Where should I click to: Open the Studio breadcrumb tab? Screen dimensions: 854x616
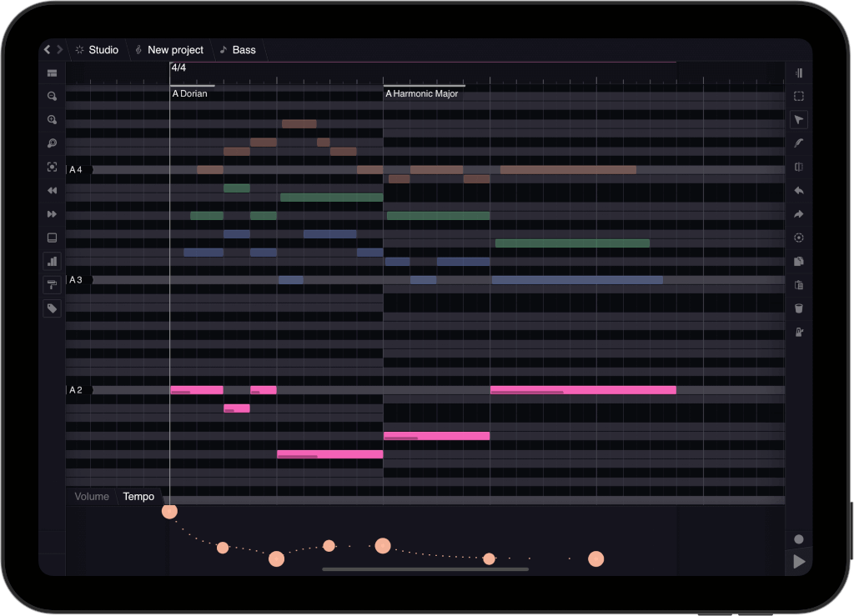(x=97, y=50)
